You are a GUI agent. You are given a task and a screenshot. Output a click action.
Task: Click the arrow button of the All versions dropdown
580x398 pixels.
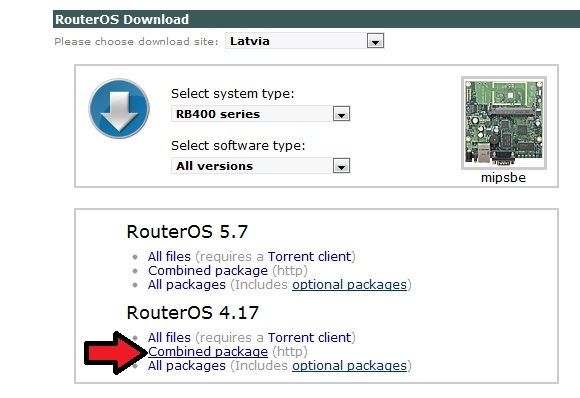[341, 166]
